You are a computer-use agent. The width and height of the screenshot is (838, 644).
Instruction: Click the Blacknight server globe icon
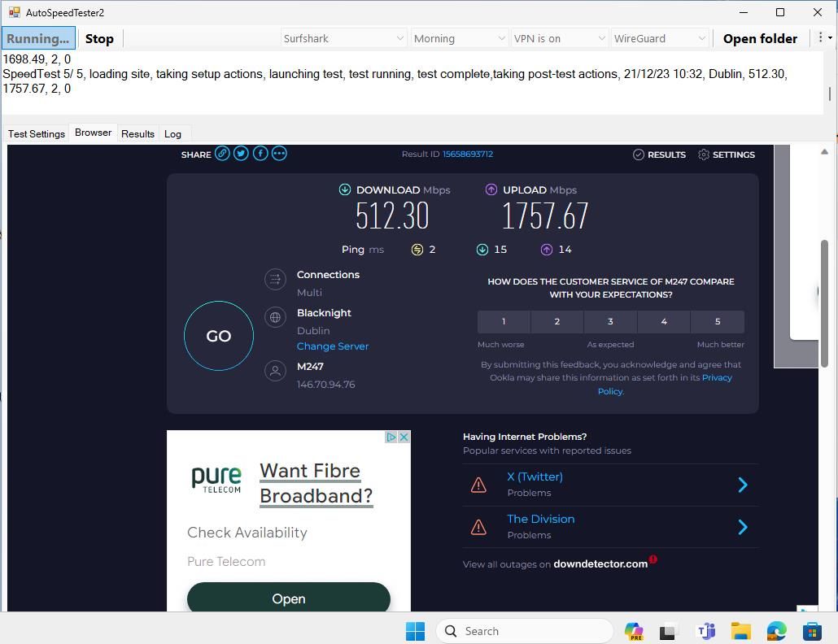coord(275,317)
